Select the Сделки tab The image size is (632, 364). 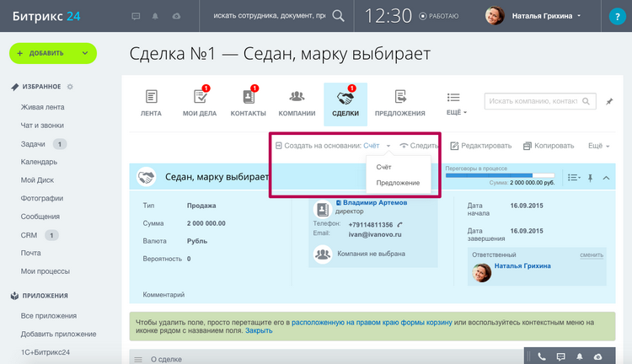coord(345,104)
